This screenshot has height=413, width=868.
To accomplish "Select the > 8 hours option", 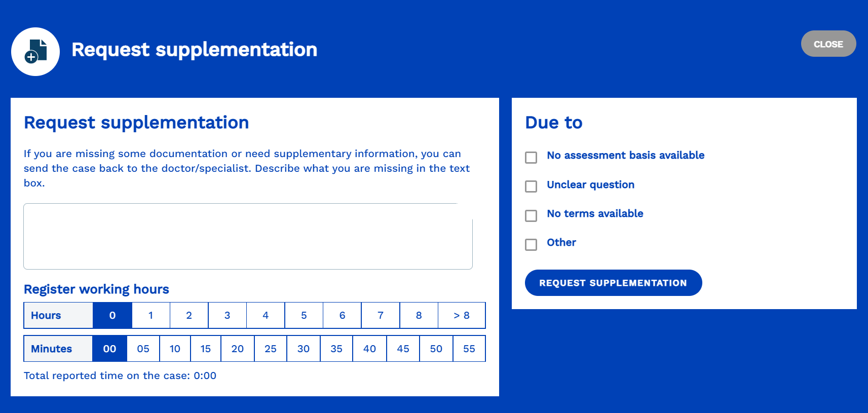I will click(462, 315).
